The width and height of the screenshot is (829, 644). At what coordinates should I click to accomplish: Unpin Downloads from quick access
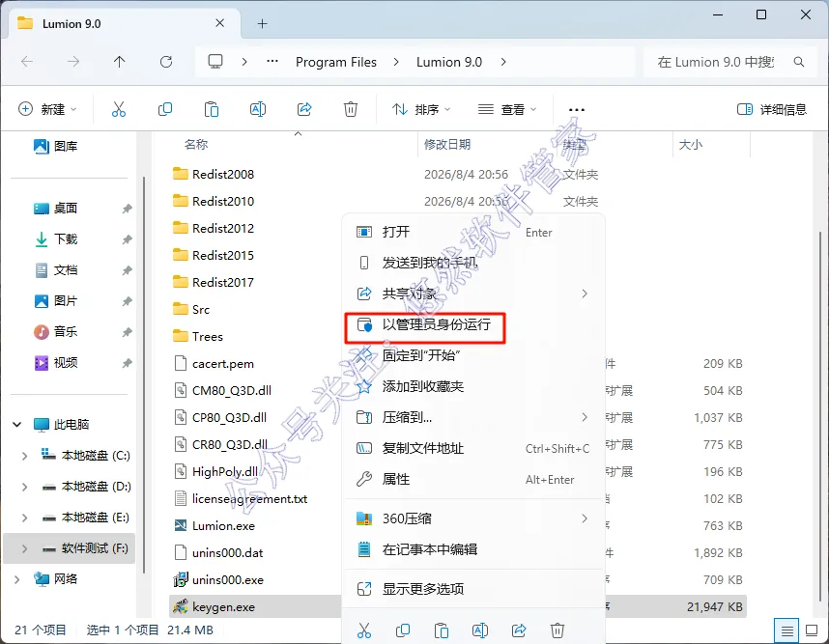pyautogui.click(x=127, y=239)
